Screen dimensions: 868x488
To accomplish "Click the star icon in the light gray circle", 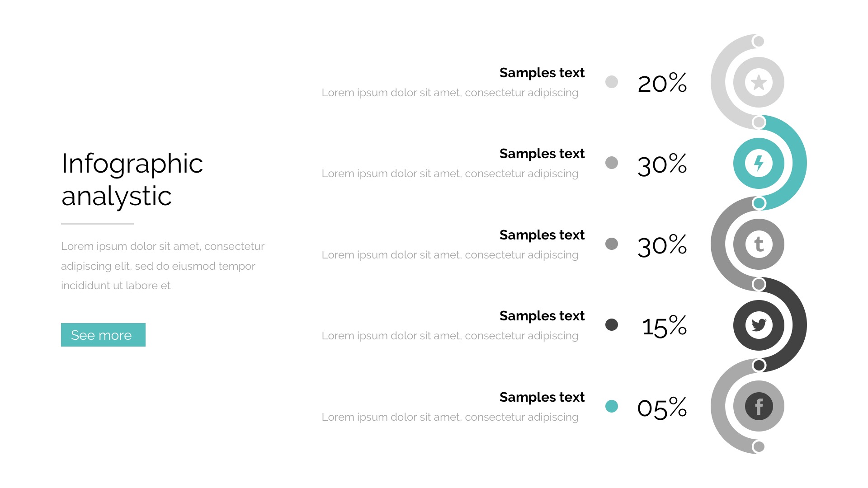I will [x=759, y=82].
